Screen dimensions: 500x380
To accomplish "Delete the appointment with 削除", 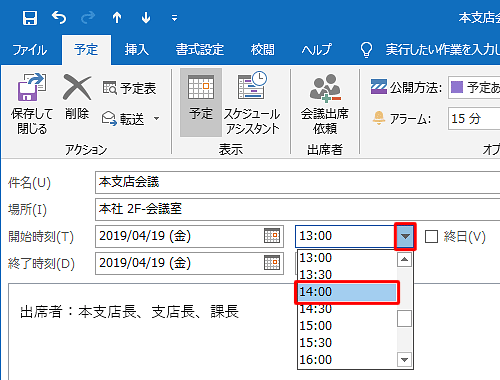I will coord(77,97).
